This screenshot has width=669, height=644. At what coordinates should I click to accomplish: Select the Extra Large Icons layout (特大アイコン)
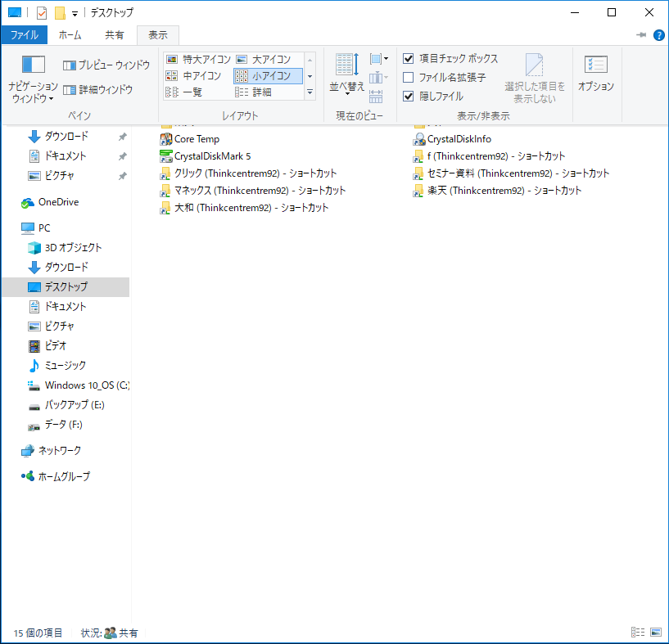[198, 59]
